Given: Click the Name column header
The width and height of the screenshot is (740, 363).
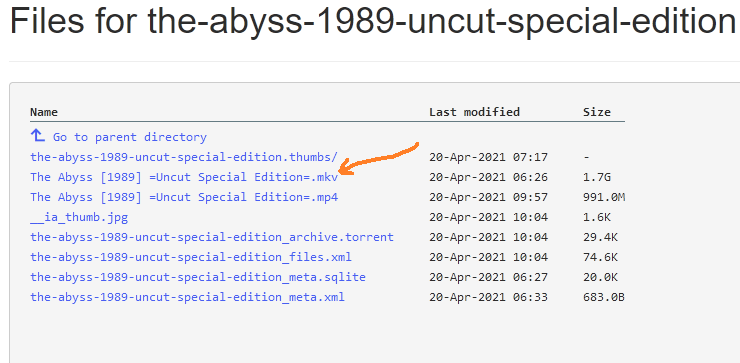Looking at the screenshot, I should [44, 112].
